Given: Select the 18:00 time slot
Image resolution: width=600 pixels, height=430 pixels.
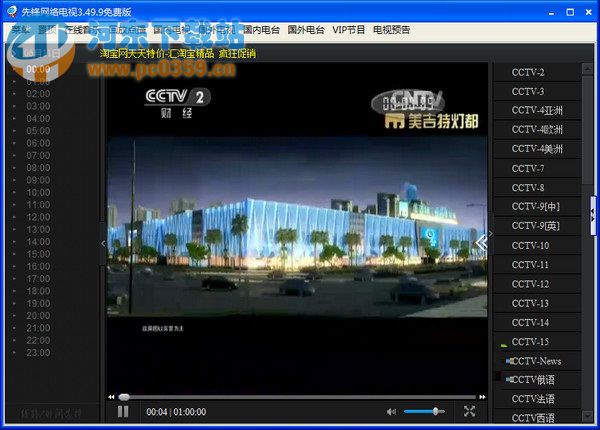Looking at the screenshot, I should click(x=38, y=291).
